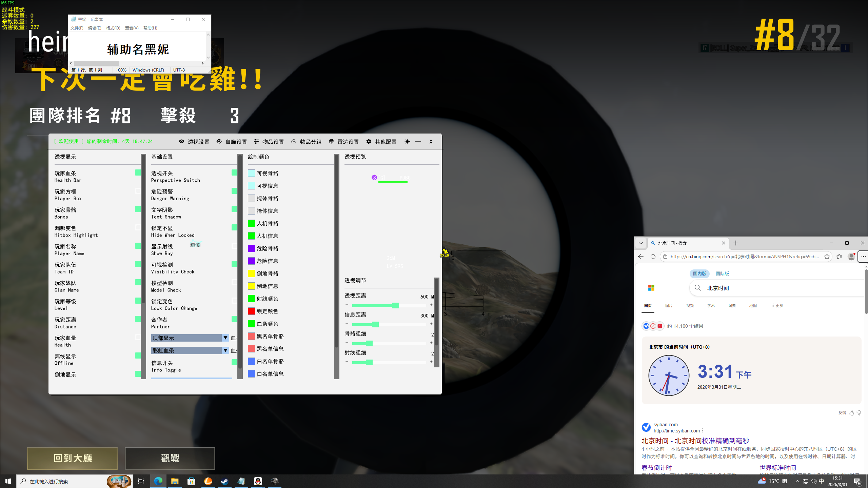Expand the 彩虹血条 dropdown
868x488 pixels.
coord(225,350)
